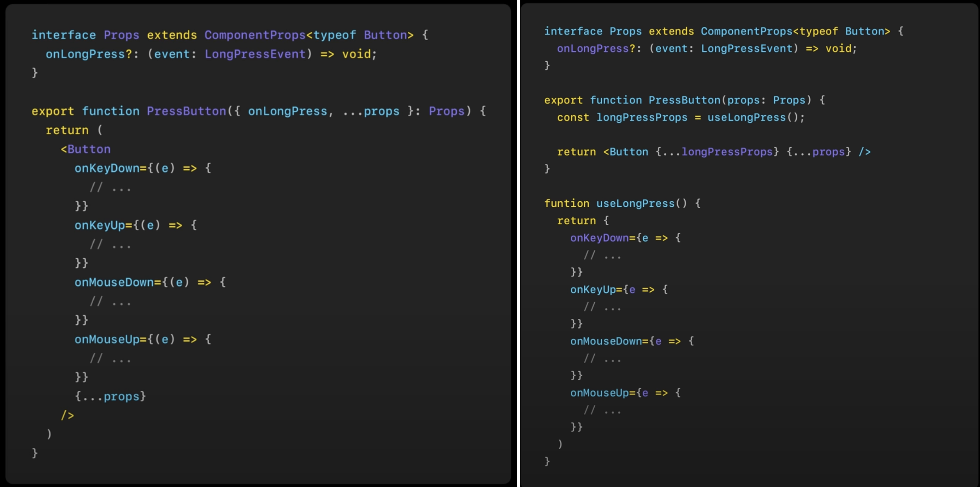Click 'onKeyDown={e => {' in right panel
The image size is (980, 487).
(x=625, y=238)
